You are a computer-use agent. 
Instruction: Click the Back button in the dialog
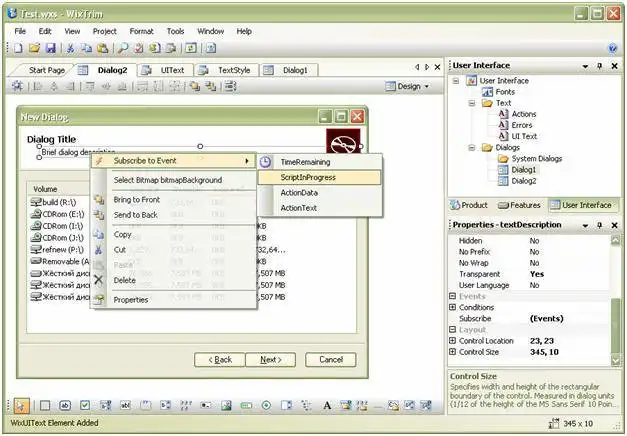tap(220, 360)
